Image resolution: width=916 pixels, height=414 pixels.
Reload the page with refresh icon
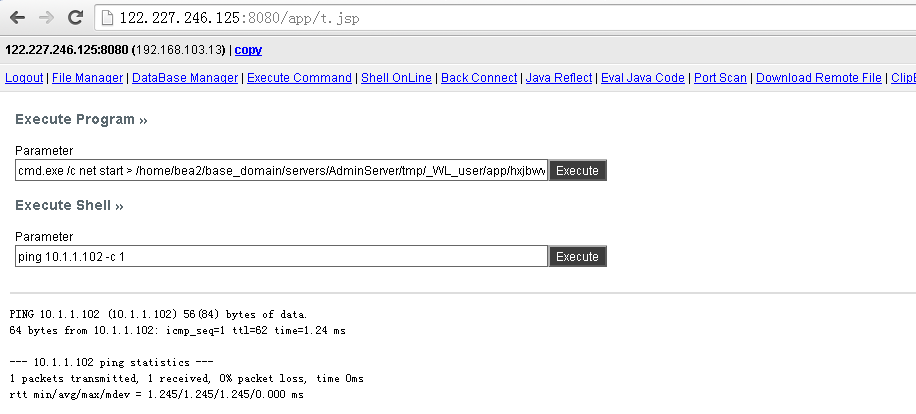pyautogui.click(x=75, y=18)
